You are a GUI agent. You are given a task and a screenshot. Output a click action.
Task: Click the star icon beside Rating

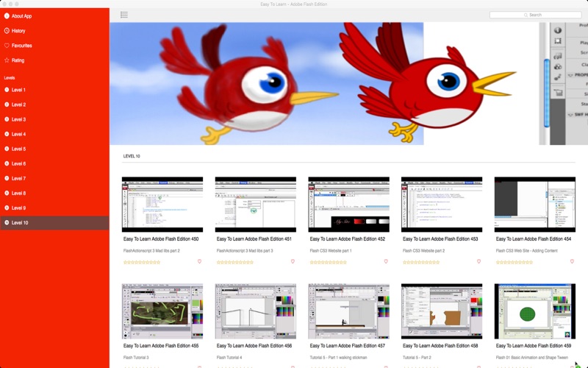pyautogui.click(x=7, y=60)
